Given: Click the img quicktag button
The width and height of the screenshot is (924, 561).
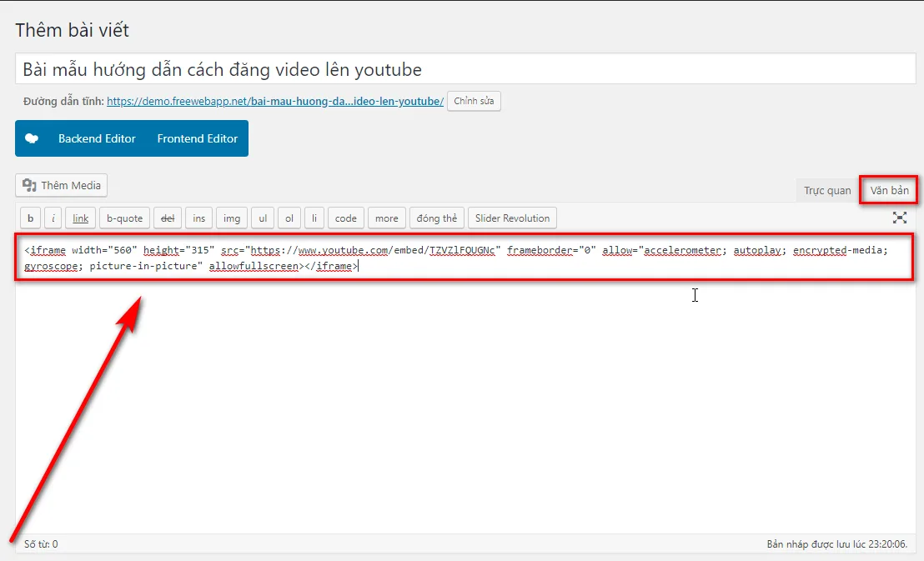Looking at the screenshot, I should coord(232,218).
